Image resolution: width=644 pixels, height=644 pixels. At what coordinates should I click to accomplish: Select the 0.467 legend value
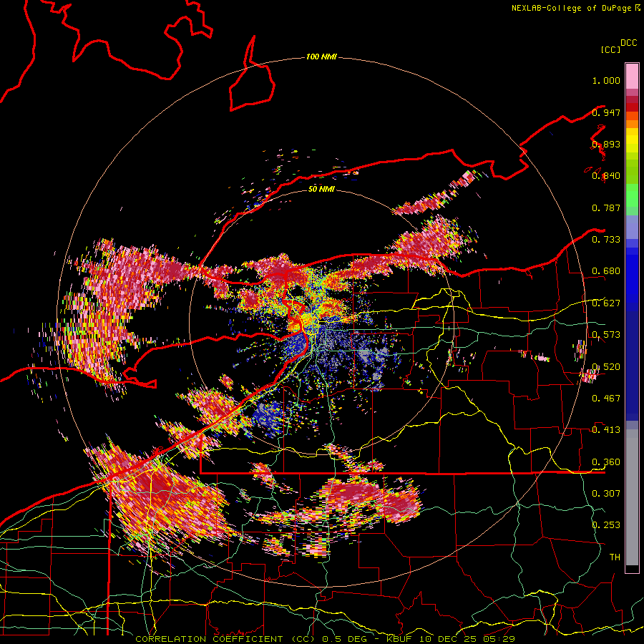(606, 399)
